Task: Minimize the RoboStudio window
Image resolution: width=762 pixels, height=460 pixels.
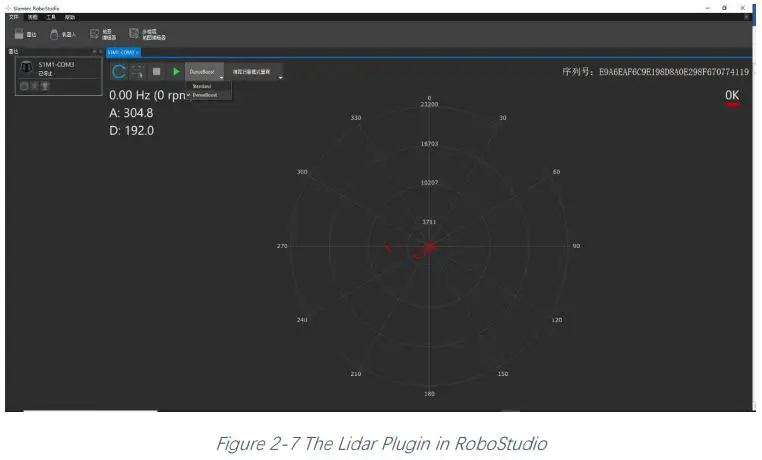Action: pos(708,8)
